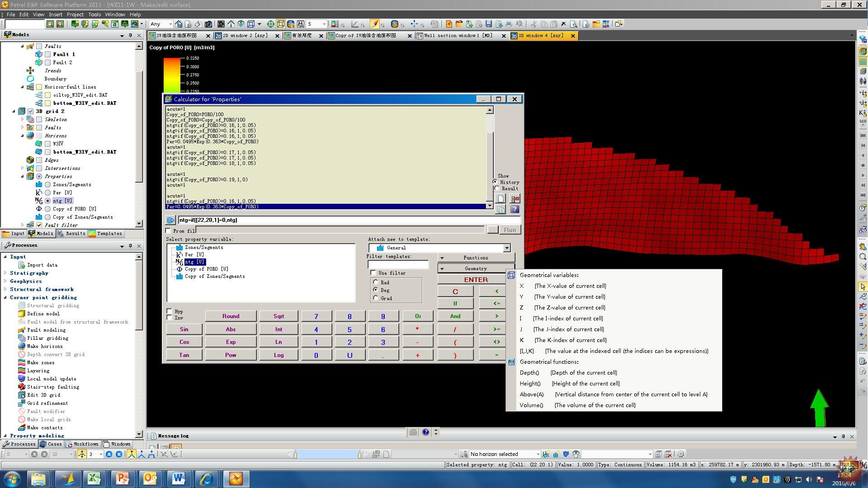This screenshot has height=488, width=868.
Task: Open PowerPoint from the Windows taskbar
Action: coord(123,479)
